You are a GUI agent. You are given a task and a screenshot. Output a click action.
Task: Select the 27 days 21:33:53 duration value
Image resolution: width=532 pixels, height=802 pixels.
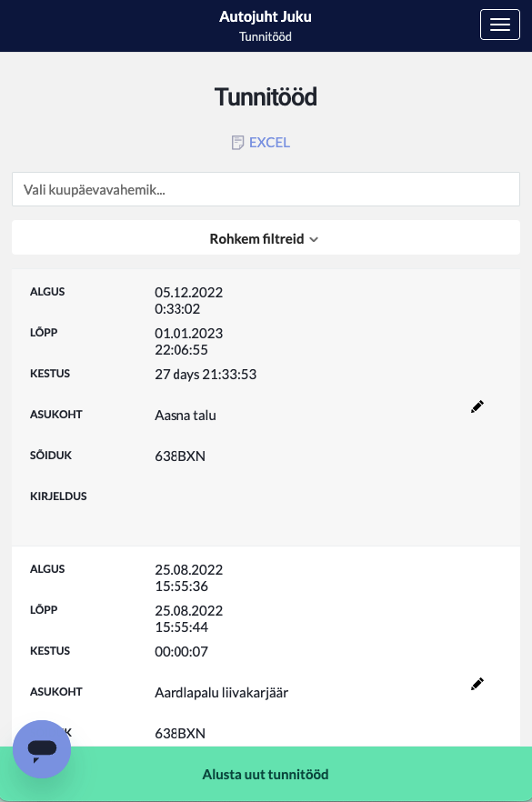[206, 375]
